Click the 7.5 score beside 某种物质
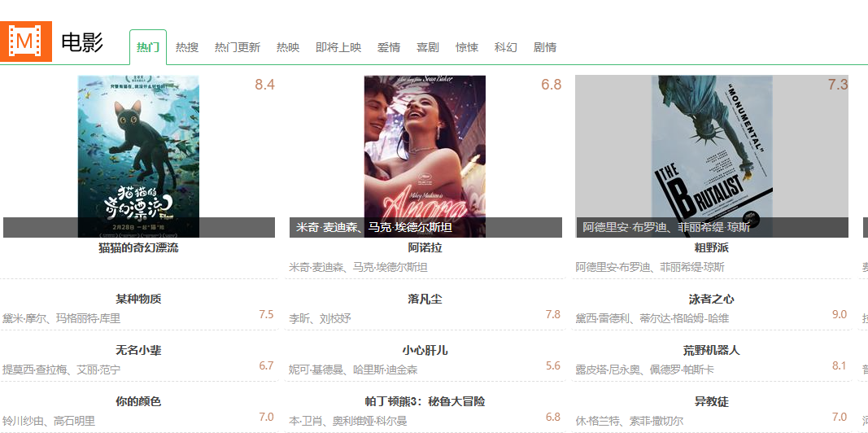The height and width of the screenshot is (433, 868). (x=266, y=314)
